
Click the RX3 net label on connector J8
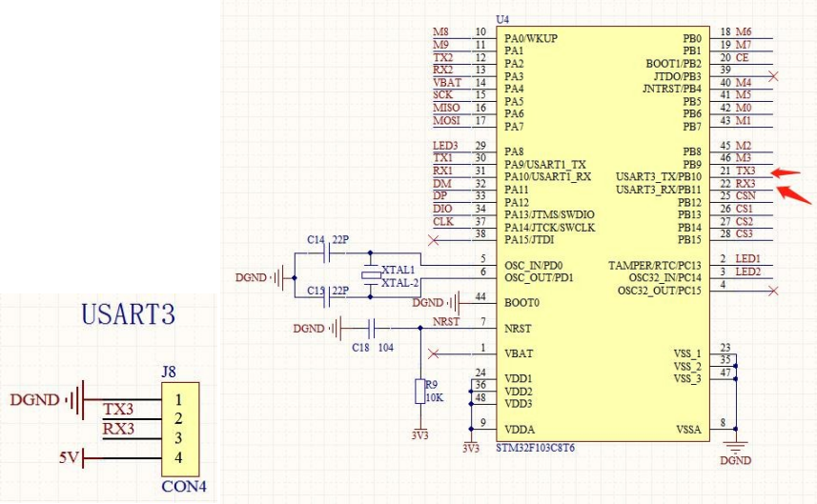(x=118, y=429)
